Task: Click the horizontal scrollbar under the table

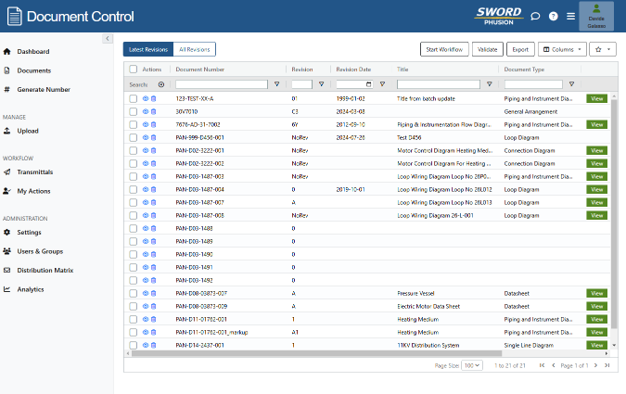Action: click(x=317, y=353)
